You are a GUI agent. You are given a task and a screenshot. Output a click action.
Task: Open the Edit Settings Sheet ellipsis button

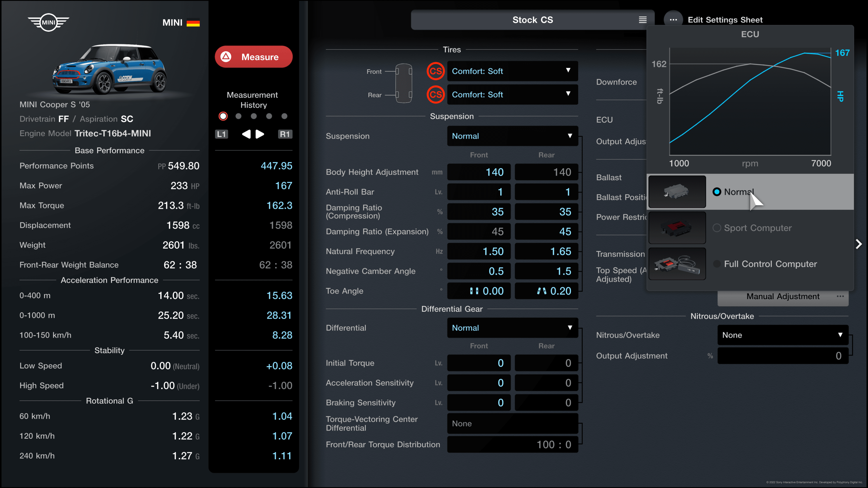point(673,20)
